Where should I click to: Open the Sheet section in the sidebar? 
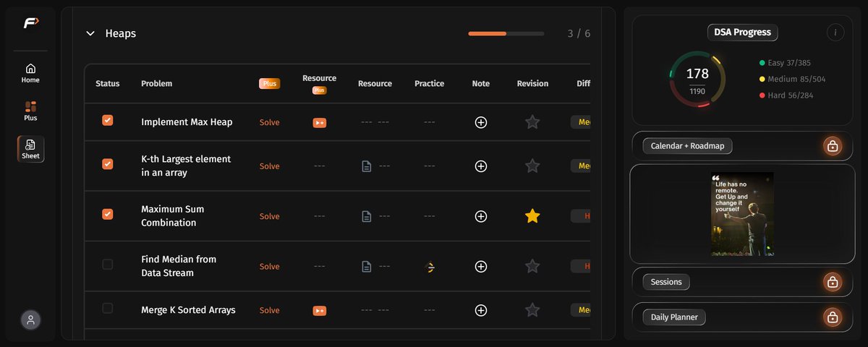[x=30, y=149]
